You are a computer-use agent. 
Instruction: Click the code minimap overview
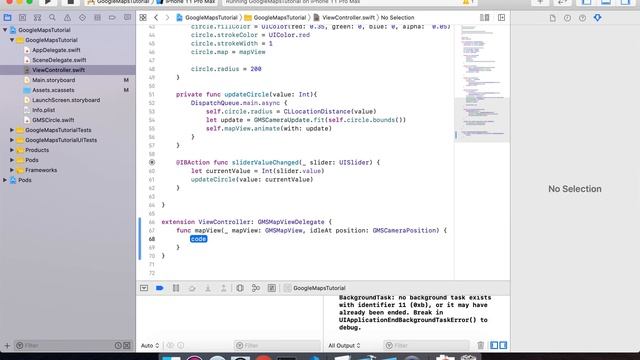(482, 83)
